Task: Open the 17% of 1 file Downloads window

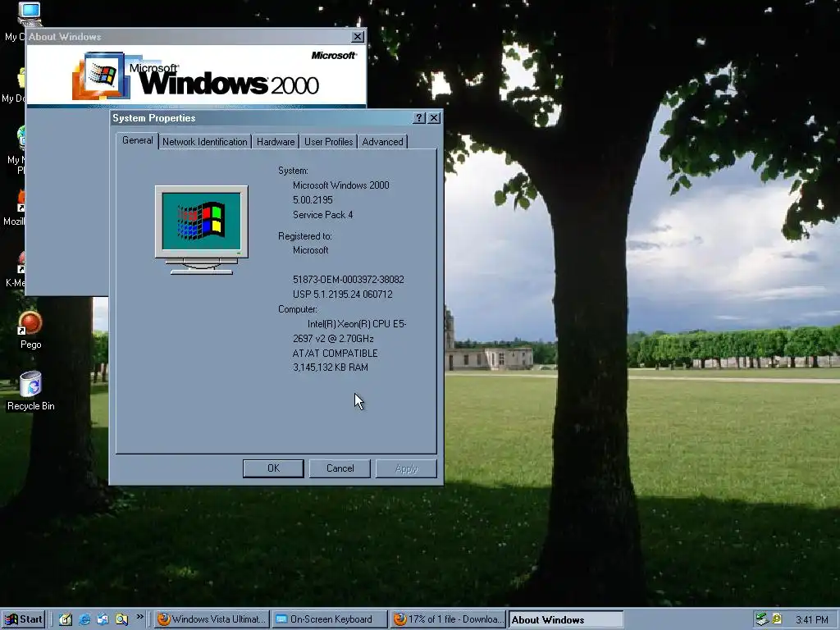Action: pos(448,619)
